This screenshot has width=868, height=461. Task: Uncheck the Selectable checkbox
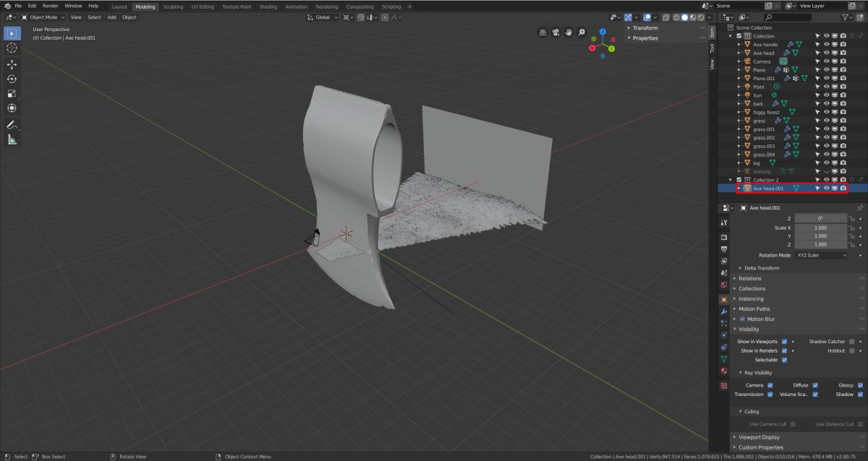(x=784, y=360)
